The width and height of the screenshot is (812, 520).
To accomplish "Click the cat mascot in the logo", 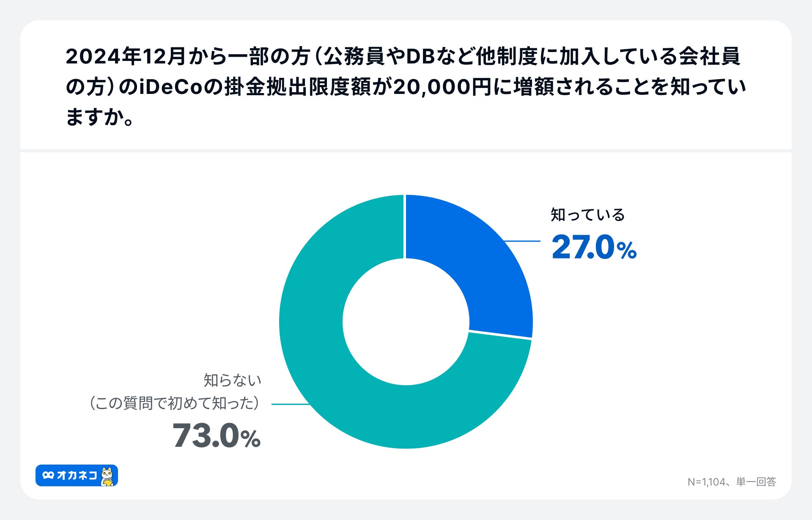I will point(107,476).
